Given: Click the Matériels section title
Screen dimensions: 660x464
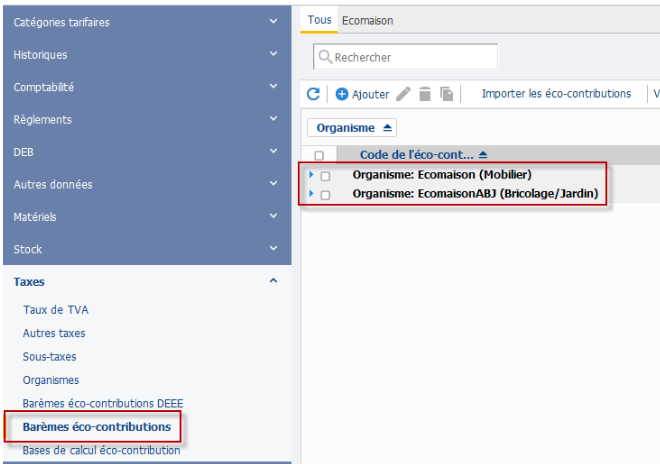Looking at the screenshot, I should coord(35,217).
